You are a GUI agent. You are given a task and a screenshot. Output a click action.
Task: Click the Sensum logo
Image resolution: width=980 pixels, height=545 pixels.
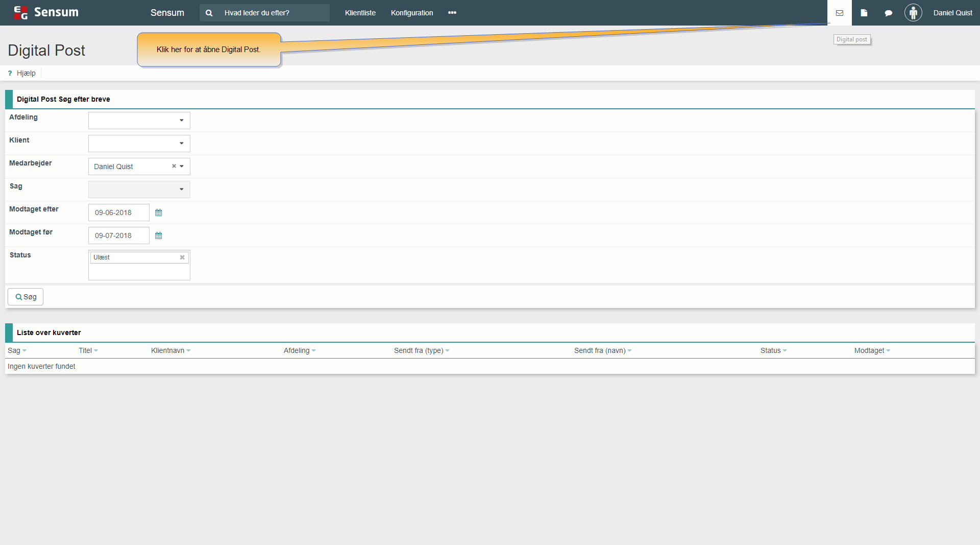point(46,12)
